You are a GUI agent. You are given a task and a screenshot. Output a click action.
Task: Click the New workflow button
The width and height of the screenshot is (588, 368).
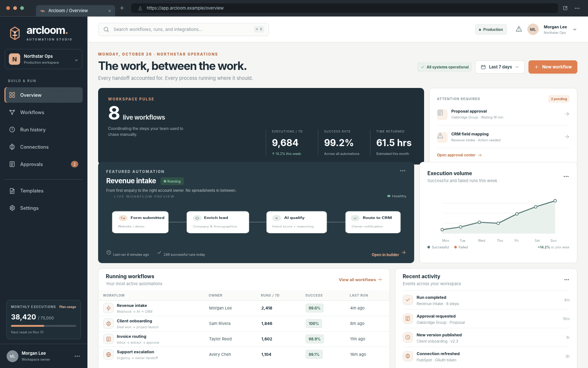click(x=553, y=67)
